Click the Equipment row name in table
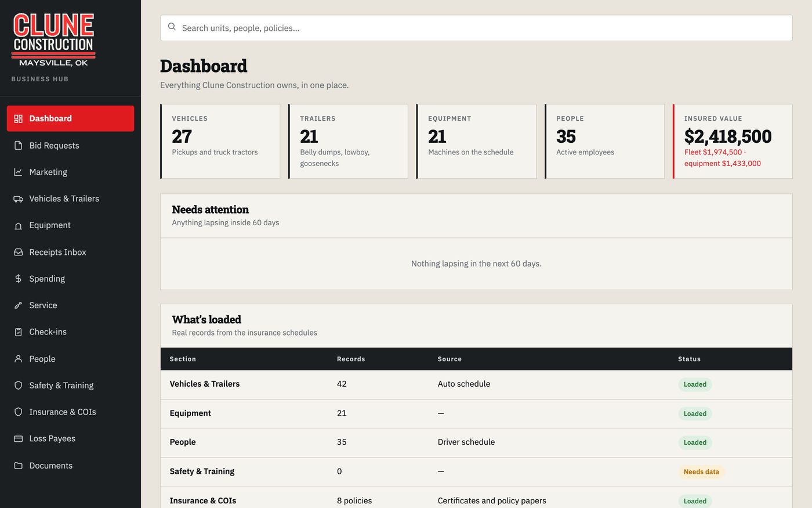 [190, 413]
